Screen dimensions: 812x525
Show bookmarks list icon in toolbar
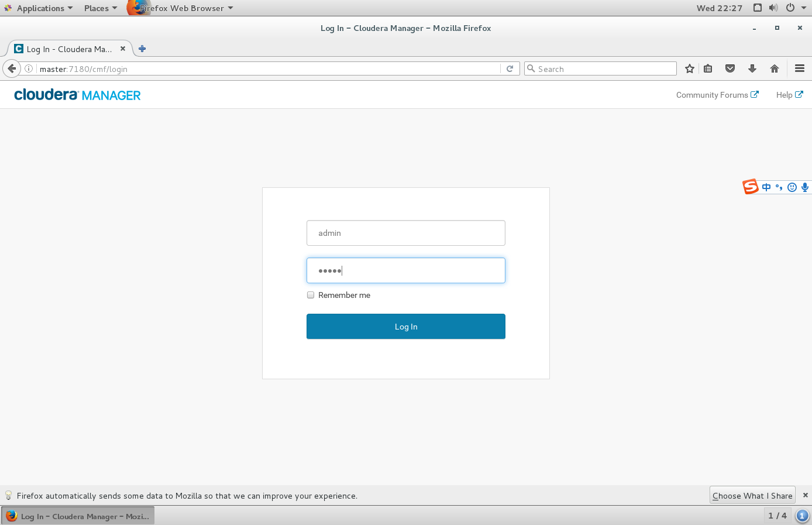(708, 68)
